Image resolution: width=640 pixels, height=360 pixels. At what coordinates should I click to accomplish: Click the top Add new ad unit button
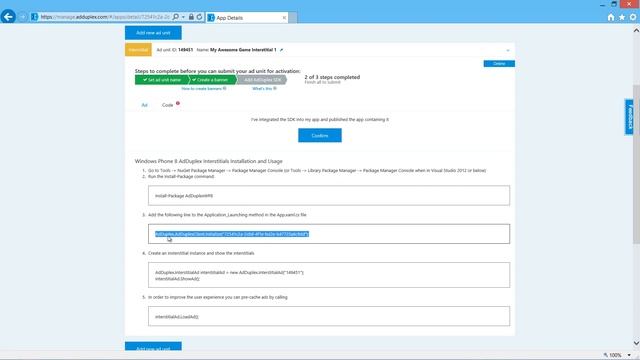(153, 33)
